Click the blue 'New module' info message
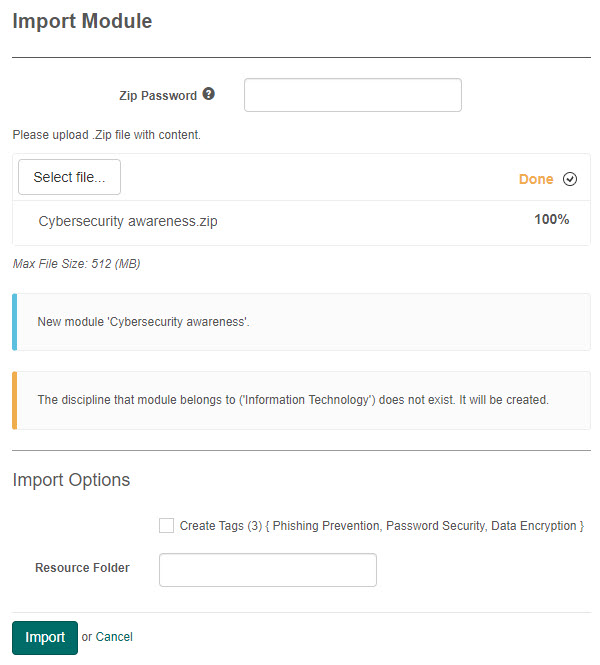The image size is (600, 665). [x=143, y=322]
